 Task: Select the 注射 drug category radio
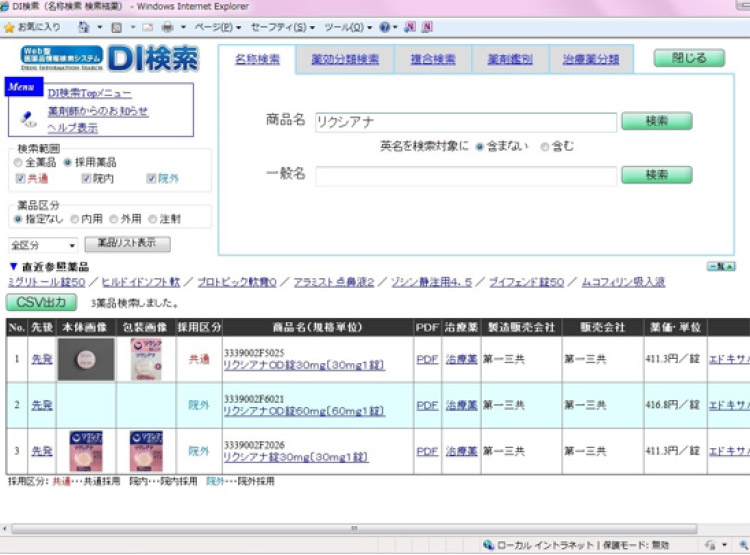153,218
